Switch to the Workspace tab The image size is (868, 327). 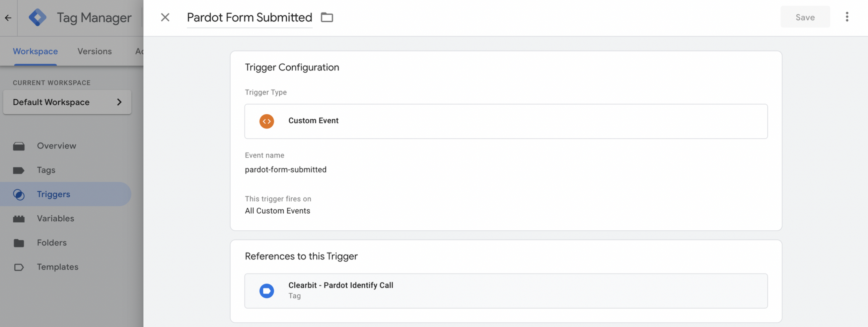(x=35, y=51)
